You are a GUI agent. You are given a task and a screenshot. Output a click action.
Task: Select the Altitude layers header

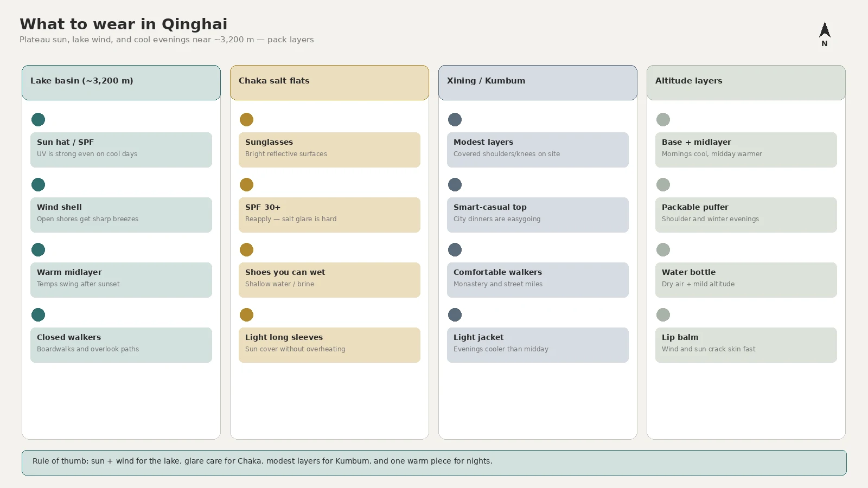click(x=746, y=82)
